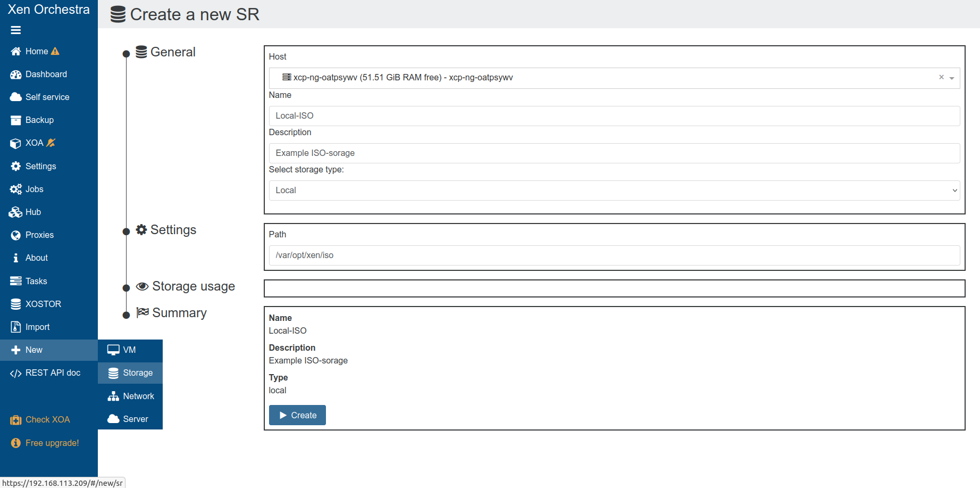The height and width of the screenshot is (488, 980).
Task: Open the Jobs section
Action: click(x=49, y=189)
